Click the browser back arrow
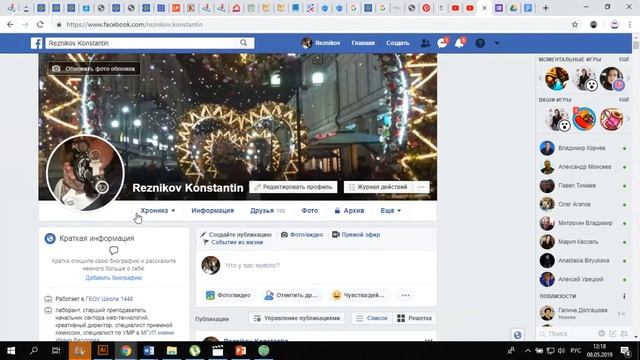This screenshot has height=360, width=640. coord(10,24)
